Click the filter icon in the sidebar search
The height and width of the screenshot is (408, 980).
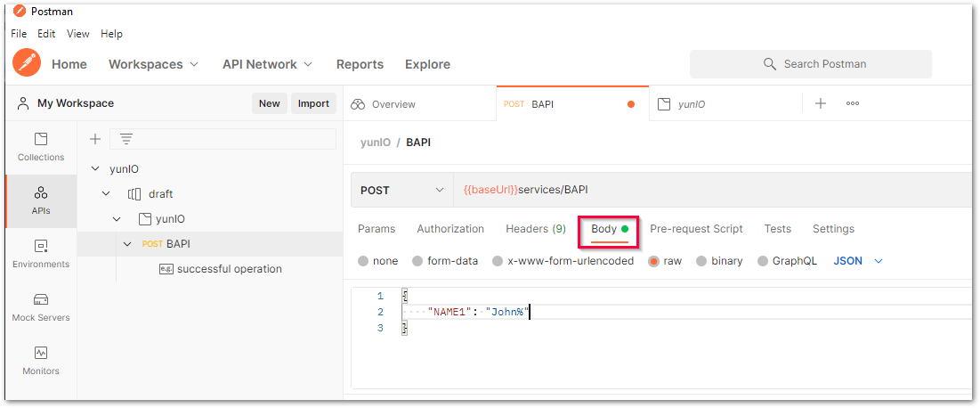126,139
